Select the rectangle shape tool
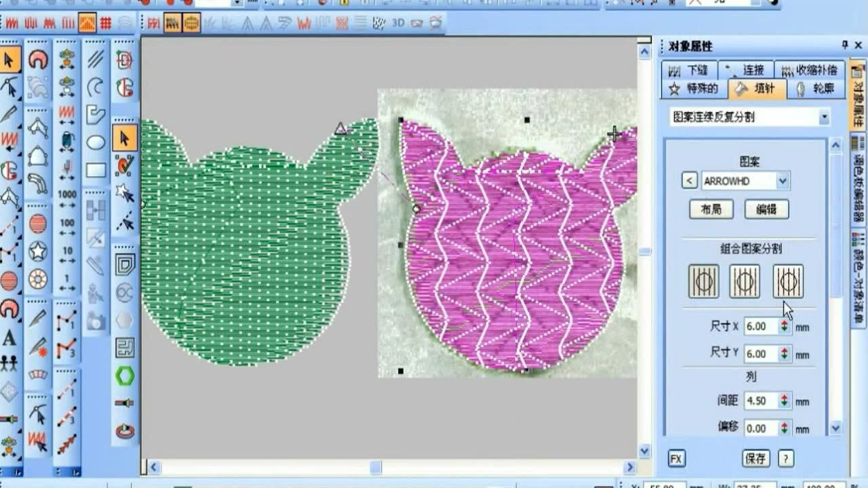Viewport: 868px width, 488px height. (x=96, y=169)
